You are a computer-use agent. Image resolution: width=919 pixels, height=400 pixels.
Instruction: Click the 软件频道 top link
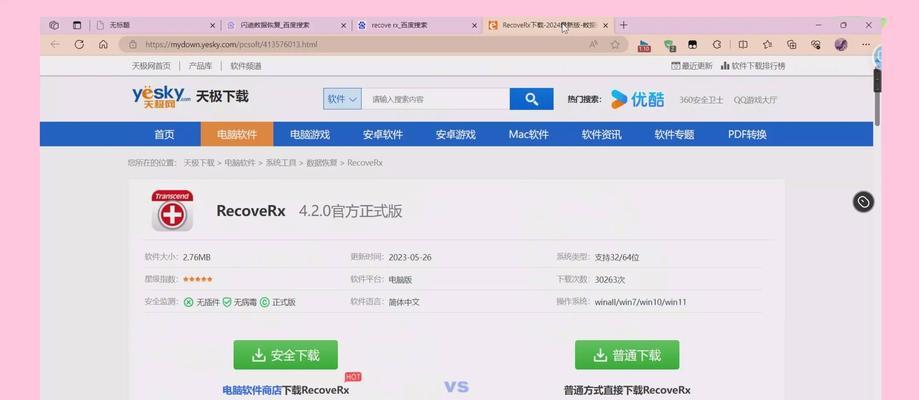coord(246,66)
